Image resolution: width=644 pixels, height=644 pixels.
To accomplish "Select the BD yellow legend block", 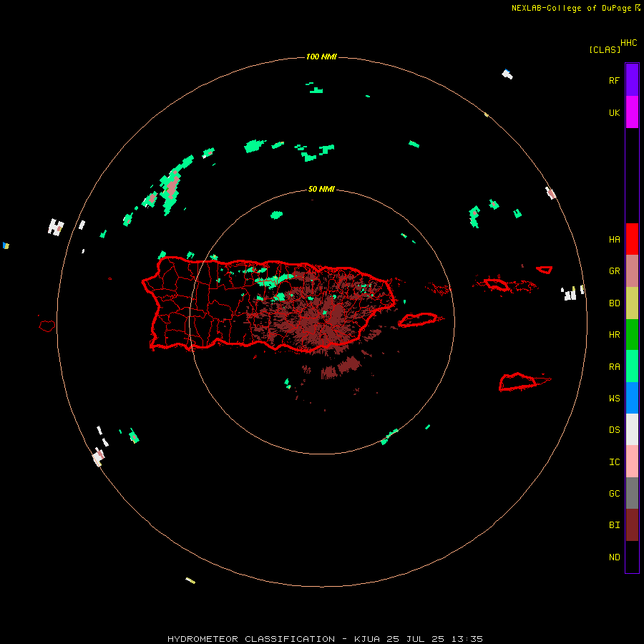I will click(632, 303).
